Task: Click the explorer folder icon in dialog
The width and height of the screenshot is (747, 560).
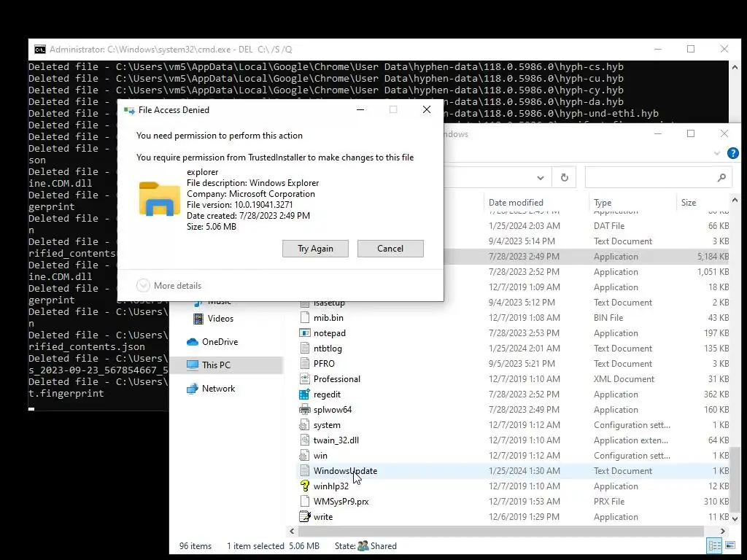Action: pyautogui.click(x=160, y=199)
